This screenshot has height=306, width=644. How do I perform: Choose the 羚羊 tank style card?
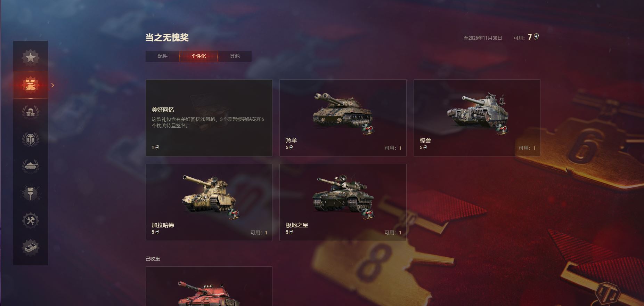point(343,118)
